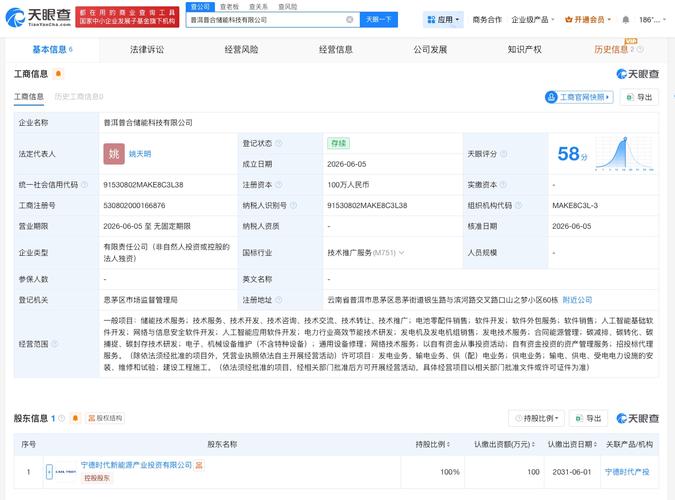Screen dimensions: 675x500
Task: Open shareholder 宁德时代新能源产业投资有限公司 link
Action: point(136,465)
